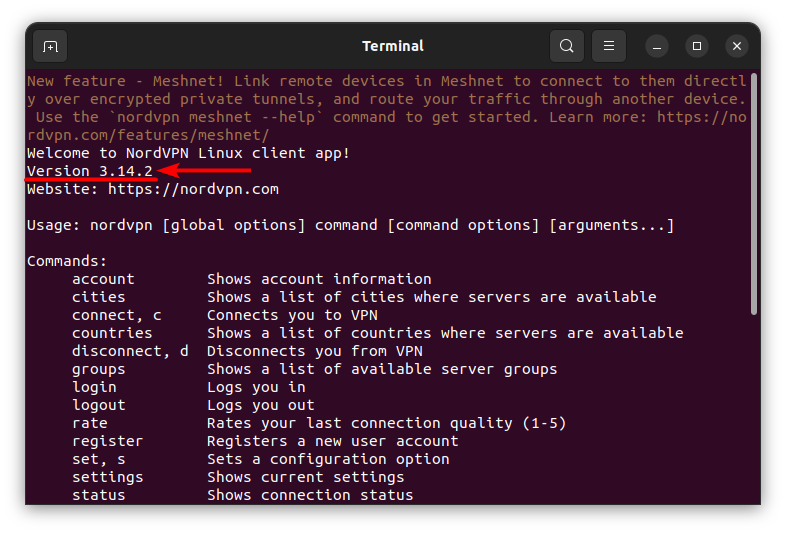
Task: Click the 'countries' command in the list
Action: (x=112, y=333)
